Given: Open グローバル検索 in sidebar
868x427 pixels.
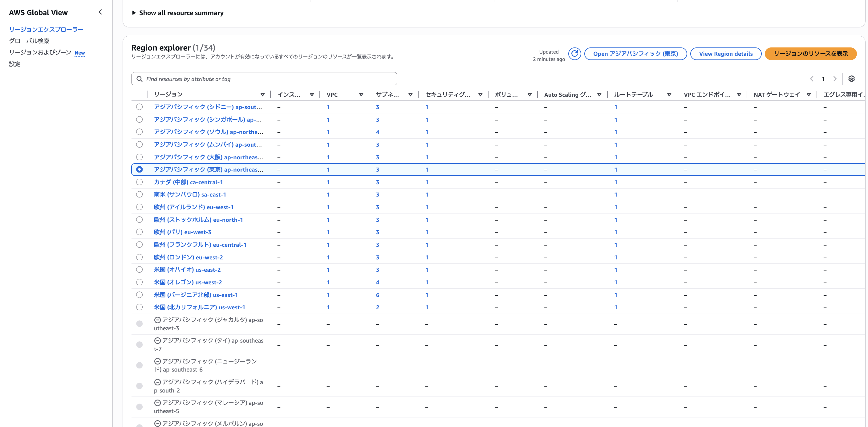Looking at the screenshot, I should [x=29, y=41].
